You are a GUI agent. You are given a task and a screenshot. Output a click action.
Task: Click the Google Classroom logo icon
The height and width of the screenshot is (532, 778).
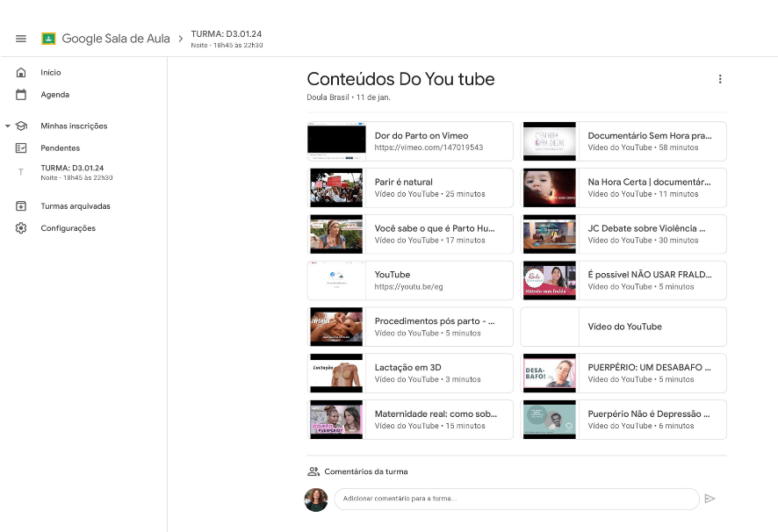[x=49, y=39]
